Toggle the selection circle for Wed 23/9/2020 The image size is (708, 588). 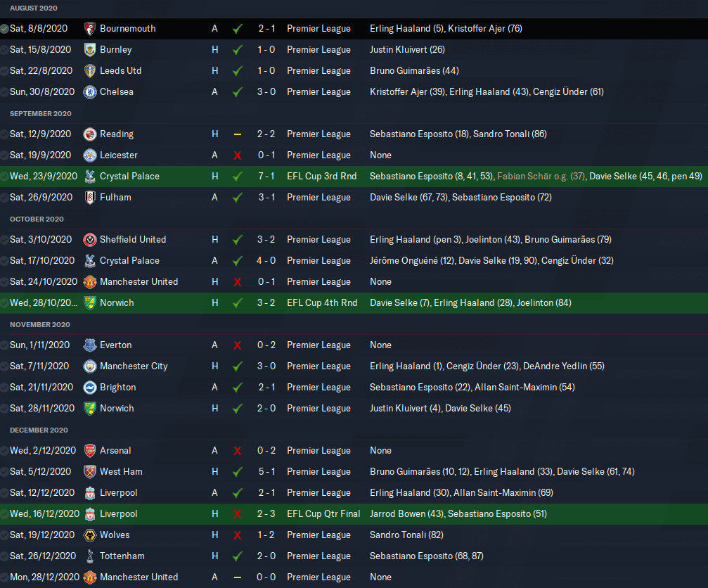click(4, 176)
